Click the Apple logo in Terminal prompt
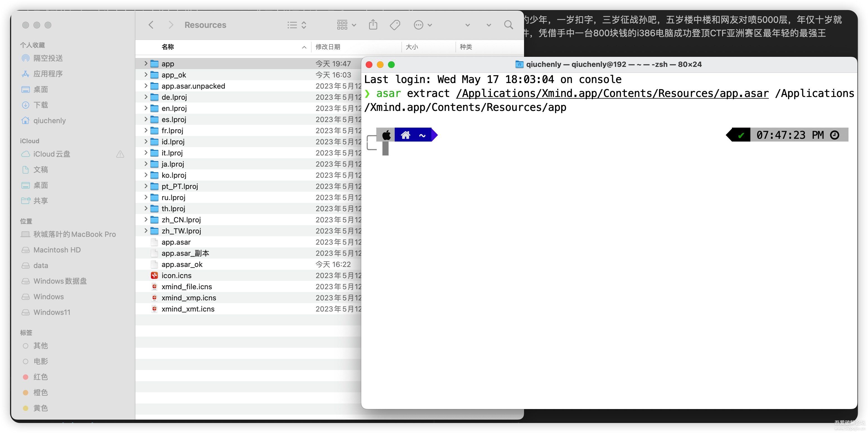 [387, 135]
